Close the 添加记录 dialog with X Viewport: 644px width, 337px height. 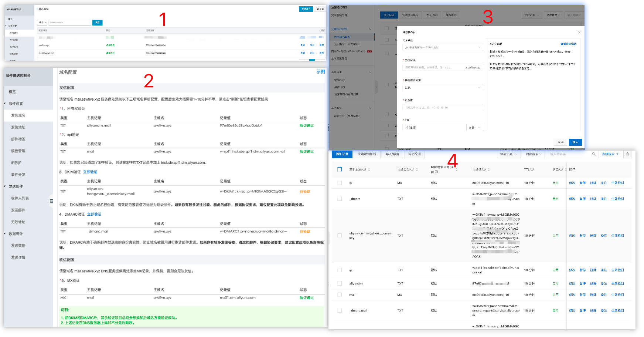coord(579,32)
